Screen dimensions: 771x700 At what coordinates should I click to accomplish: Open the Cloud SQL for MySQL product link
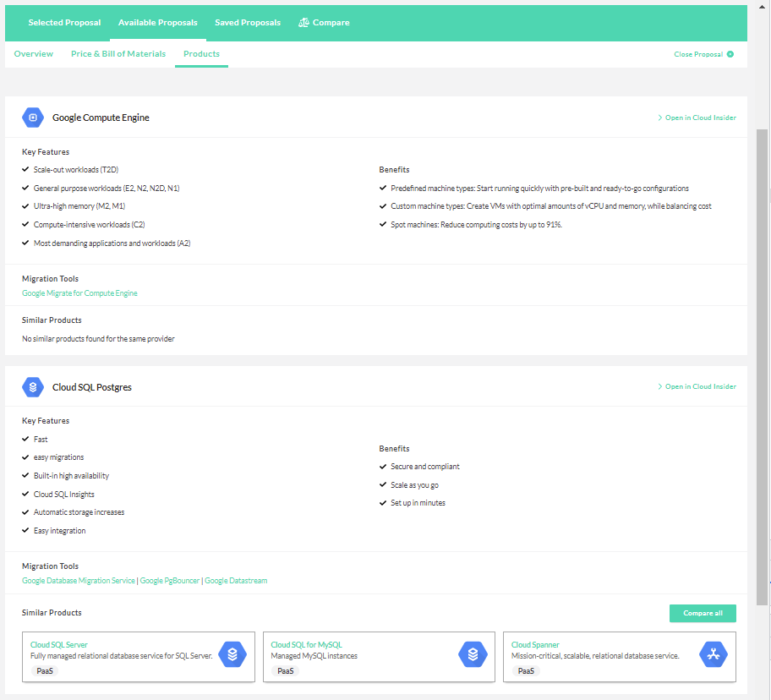click(x=306, y=644)
